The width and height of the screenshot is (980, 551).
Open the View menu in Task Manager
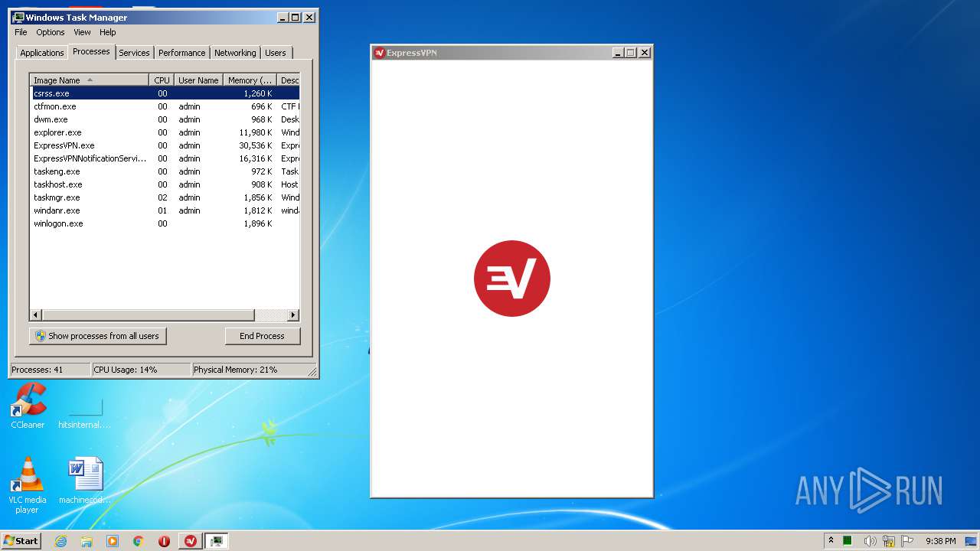point(82,32)
